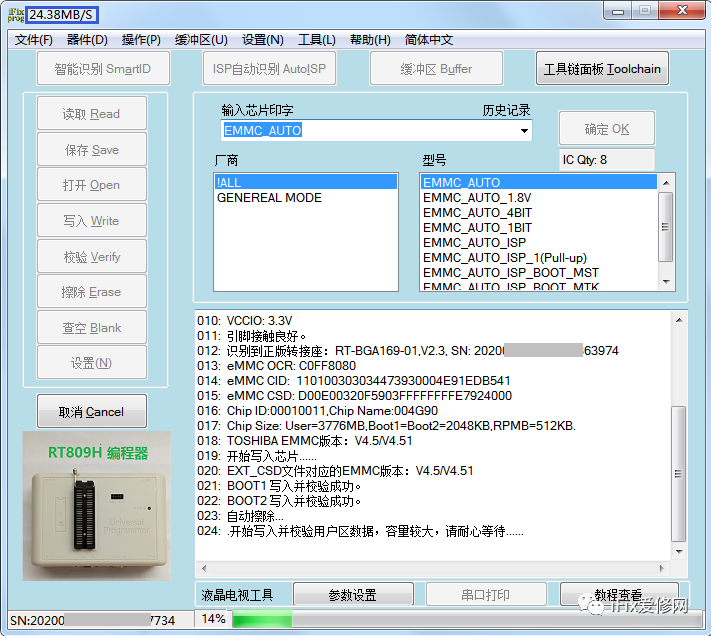Select !ALL in the manufacturer list

click(x=305, y=182)
